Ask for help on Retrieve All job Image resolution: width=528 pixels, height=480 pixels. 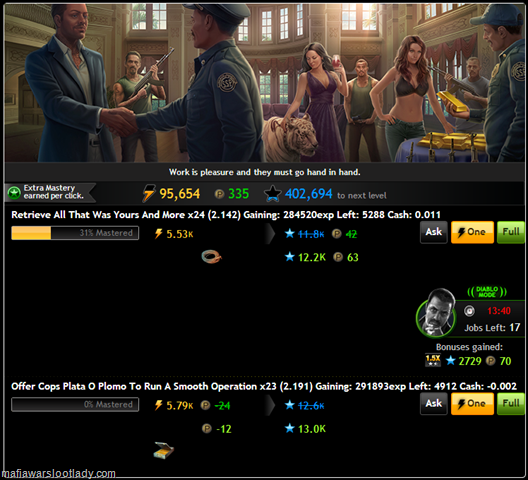tap(434, 232)
